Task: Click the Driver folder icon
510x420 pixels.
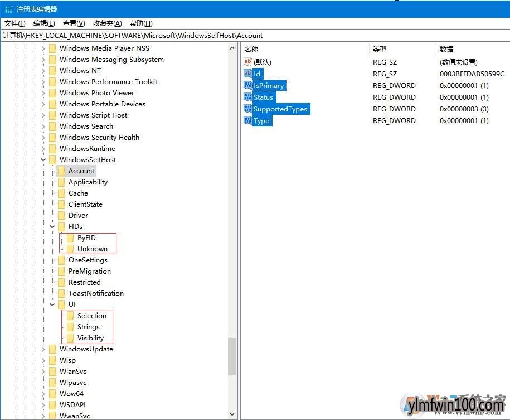Action: (x=61, y=216)
